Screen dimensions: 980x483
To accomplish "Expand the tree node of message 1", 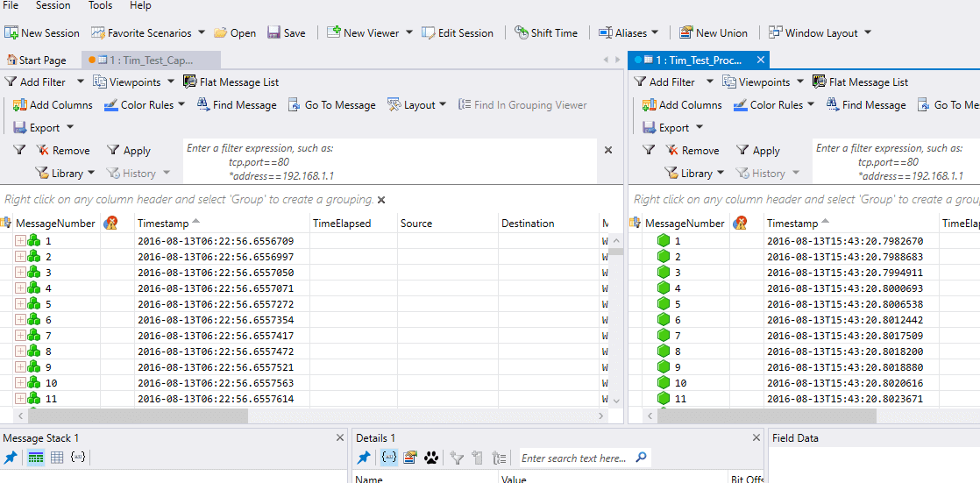I will [21, 240].
